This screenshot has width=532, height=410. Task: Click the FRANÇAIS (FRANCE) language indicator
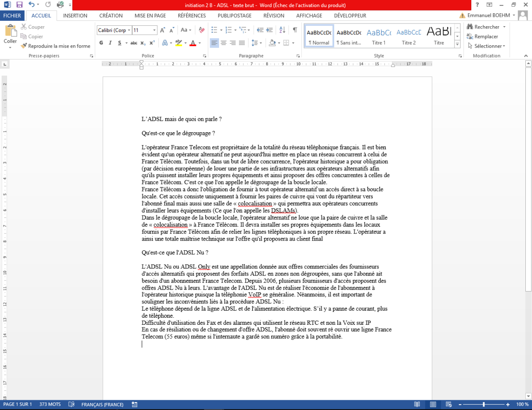(x=102, y=405)
